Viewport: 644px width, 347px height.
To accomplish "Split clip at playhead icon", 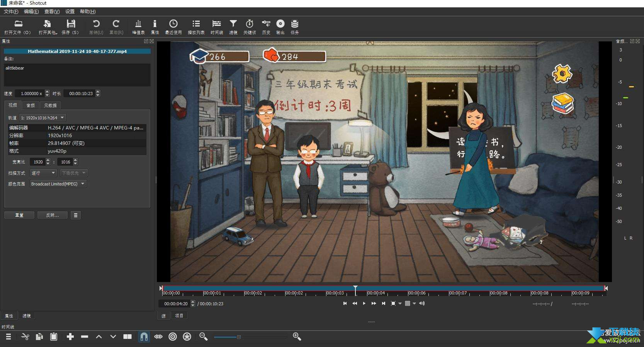I will click(x=127, y=337).
